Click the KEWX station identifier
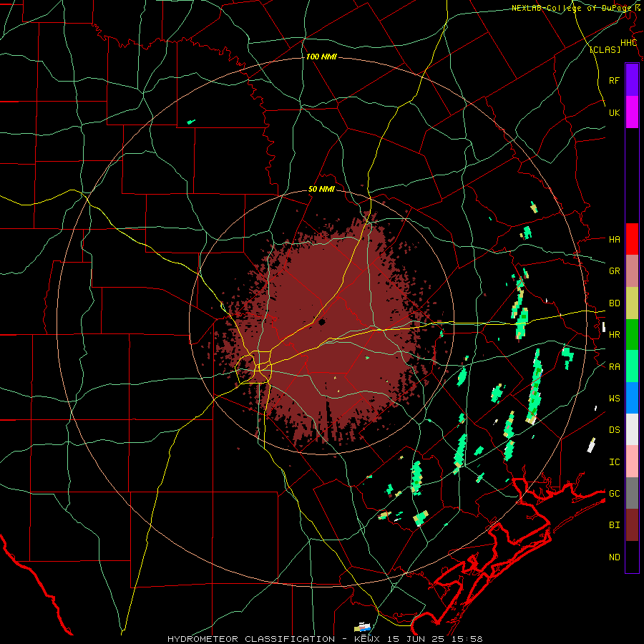This screenshot has height=644, width=644. click(367, 639)
